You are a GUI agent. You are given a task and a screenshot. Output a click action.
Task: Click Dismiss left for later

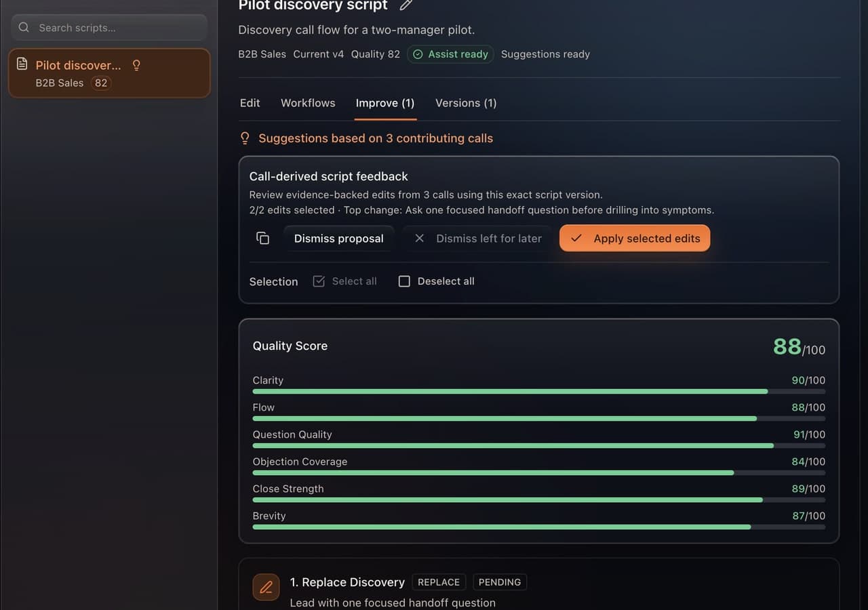[x=477, y=239]
